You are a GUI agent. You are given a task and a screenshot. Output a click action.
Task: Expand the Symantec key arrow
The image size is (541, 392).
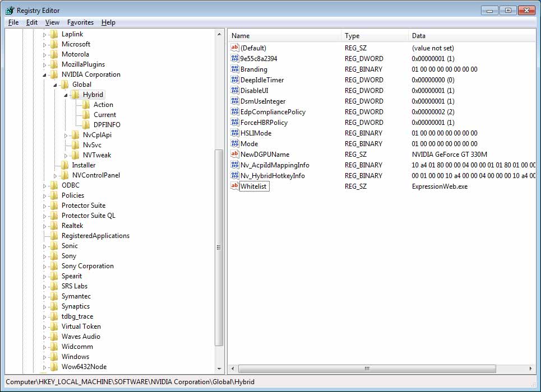44,297
